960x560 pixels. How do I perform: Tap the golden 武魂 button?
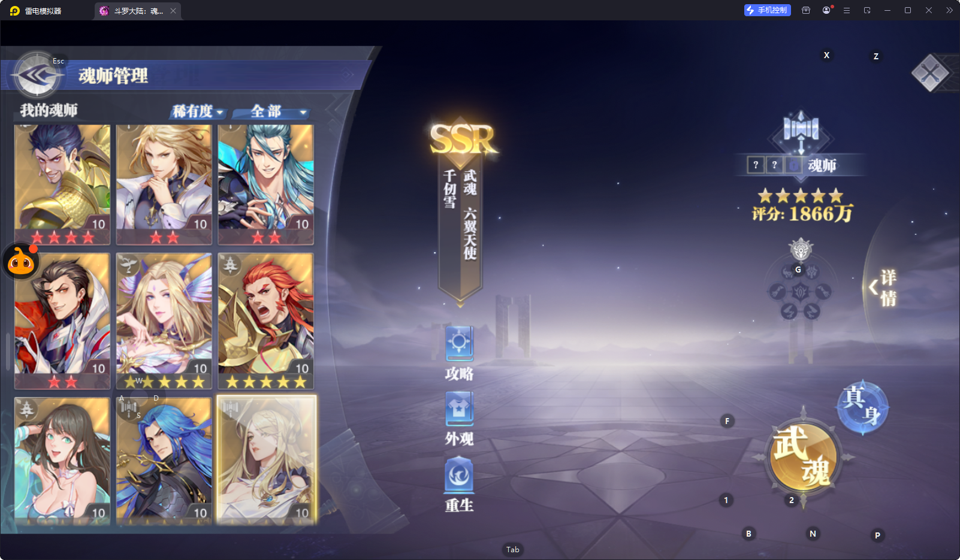click(803, 457)
